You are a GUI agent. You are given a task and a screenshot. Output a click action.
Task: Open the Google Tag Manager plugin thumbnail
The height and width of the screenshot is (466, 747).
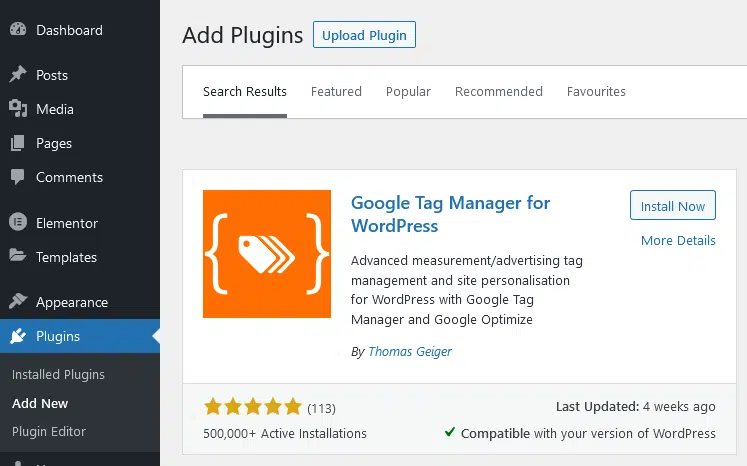(x=267, y=254)
